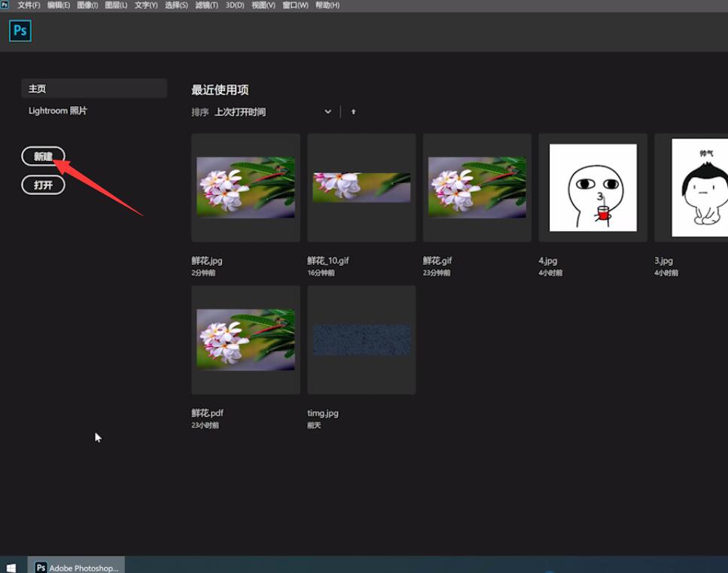Screen dimensions: 728x573
Task: Open the 4.jpg cartoon thumbnail
Action: 593,187
